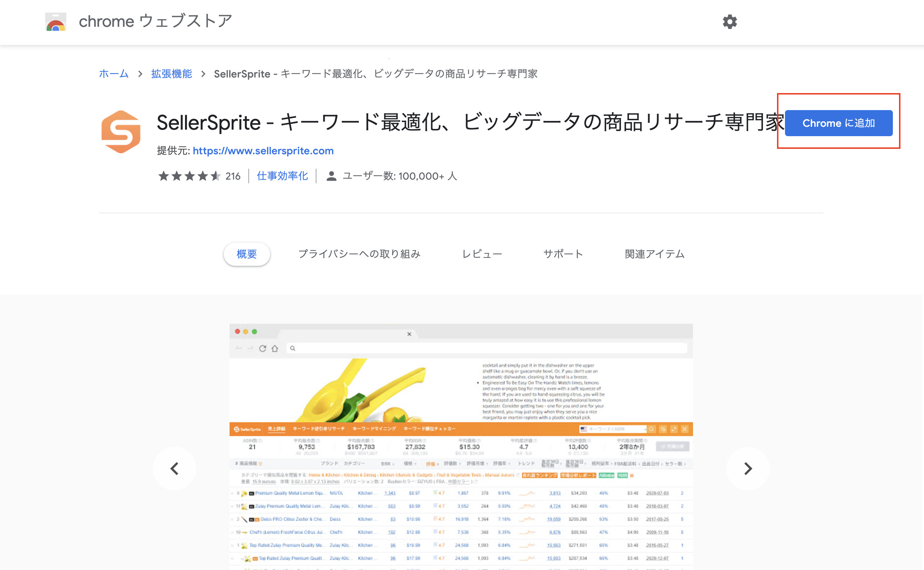Image resolution: width=924 pixels, height=570 pixels.
Task: Show the next screenshot with right arrow
Action: (x=748, y=469)
